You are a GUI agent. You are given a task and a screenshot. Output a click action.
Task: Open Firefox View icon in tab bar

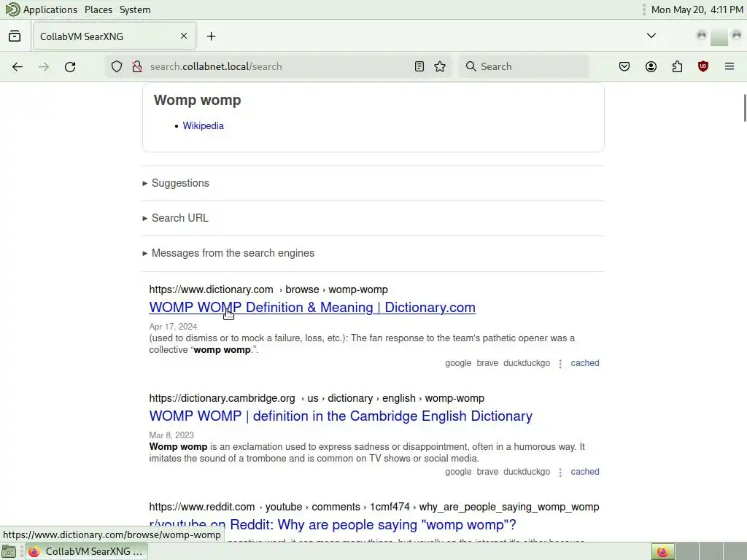[x=15, y=36]
